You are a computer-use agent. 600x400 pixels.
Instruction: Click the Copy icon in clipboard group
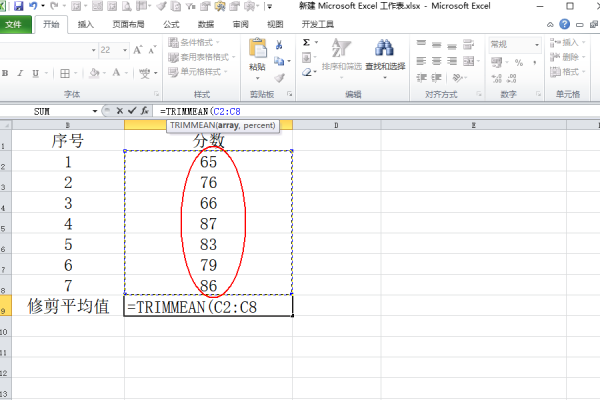coord(279,61)
